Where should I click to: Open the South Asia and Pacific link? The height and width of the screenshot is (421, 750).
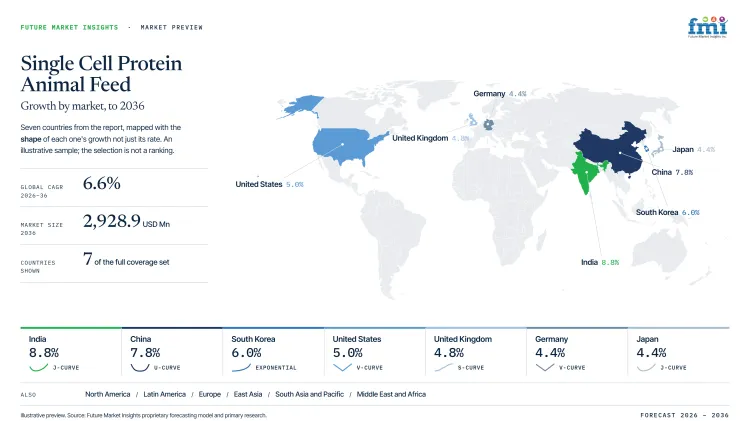309,394
